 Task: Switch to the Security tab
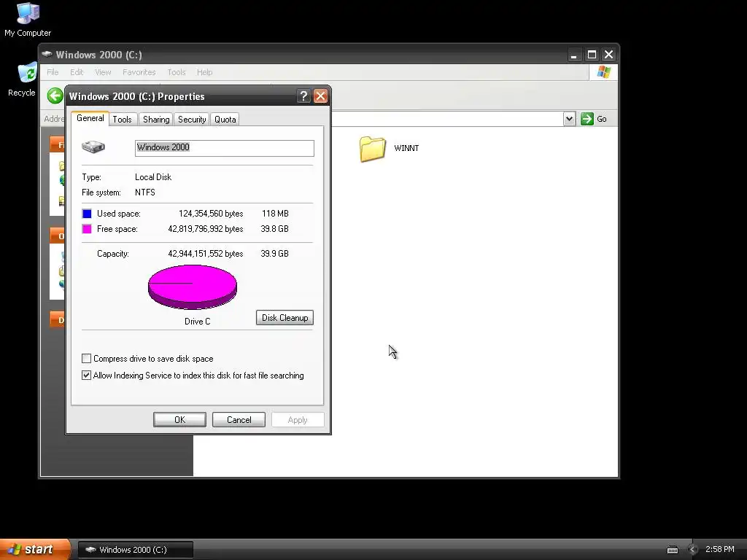[x=192, y=120]
